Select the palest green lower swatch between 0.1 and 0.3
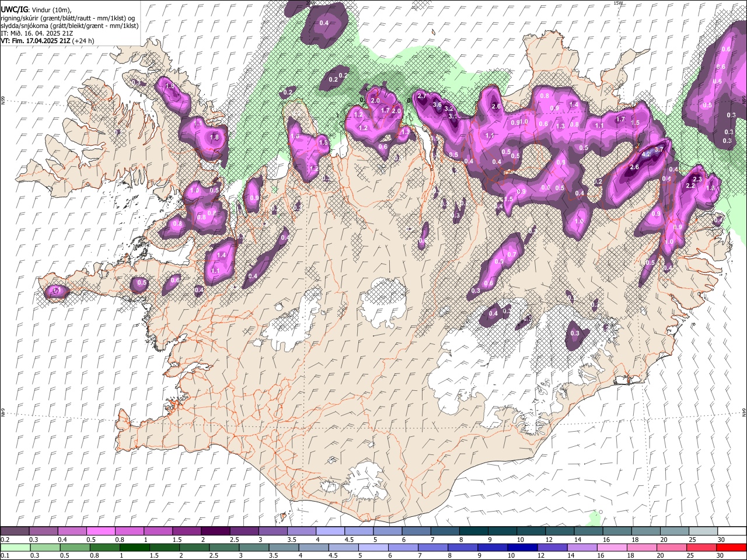Viewport: 747px width, 560px height. click(15, 547)
